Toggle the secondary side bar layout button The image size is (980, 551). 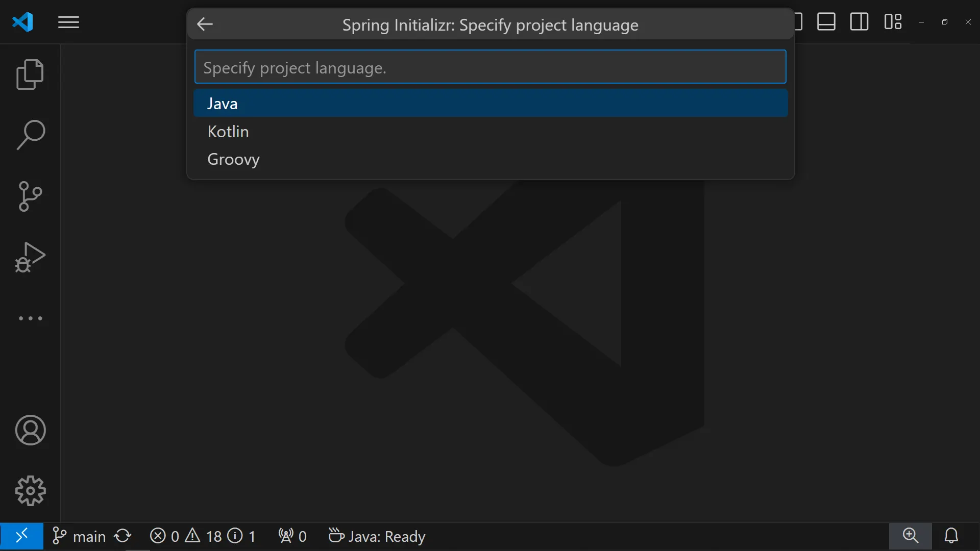pos(859,22)
